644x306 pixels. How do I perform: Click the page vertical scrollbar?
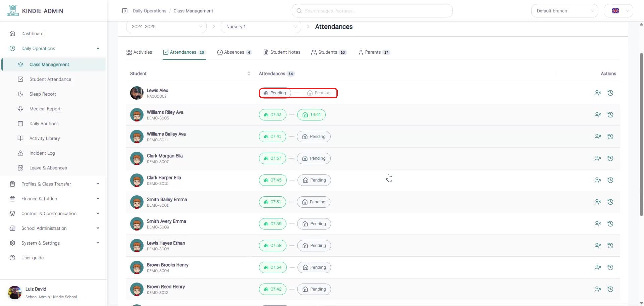[641, 134]
